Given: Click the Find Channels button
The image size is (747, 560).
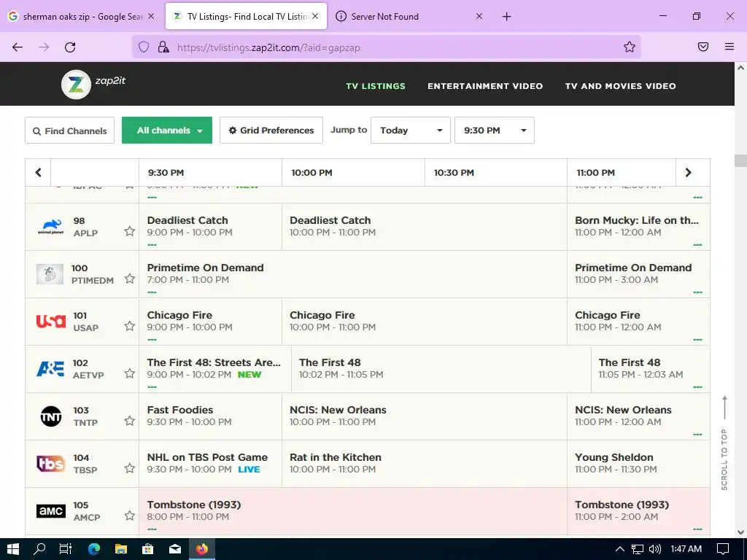Looking at the screenshot, I should pos(69,131).
